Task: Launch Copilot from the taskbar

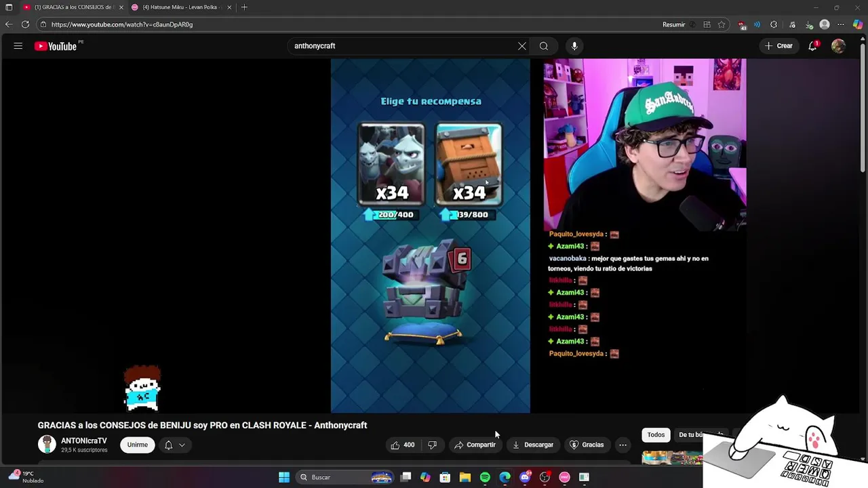Action: point(425,477)
